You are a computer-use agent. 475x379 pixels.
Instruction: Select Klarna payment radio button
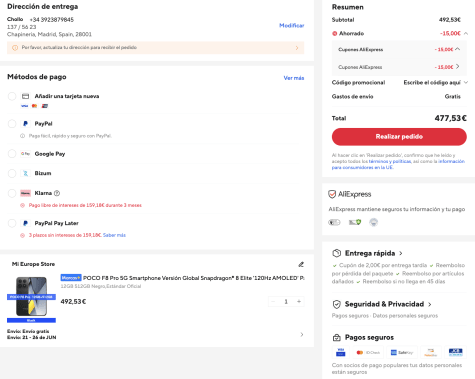12,193
